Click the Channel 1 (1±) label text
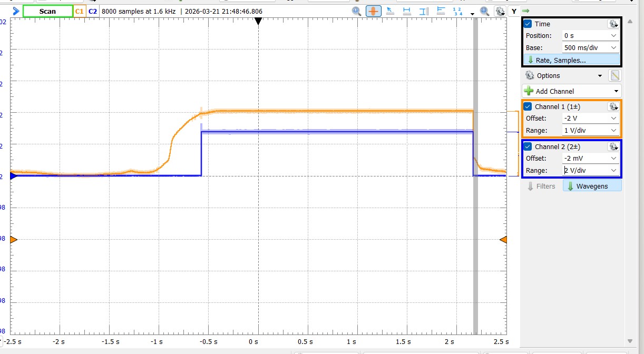This screenshot has height=354, width=644. (x=557, y=107)
